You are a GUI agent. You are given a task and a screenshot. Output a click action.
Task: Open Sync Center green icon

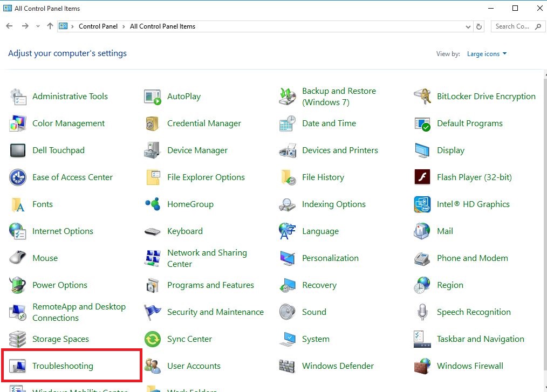point(153,339)
